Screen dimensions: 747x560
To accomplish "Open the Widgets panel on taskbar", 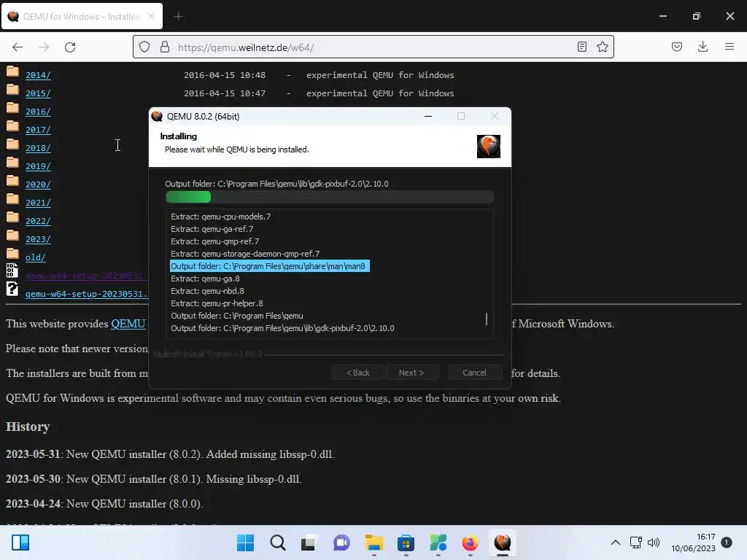I will 20,542.
